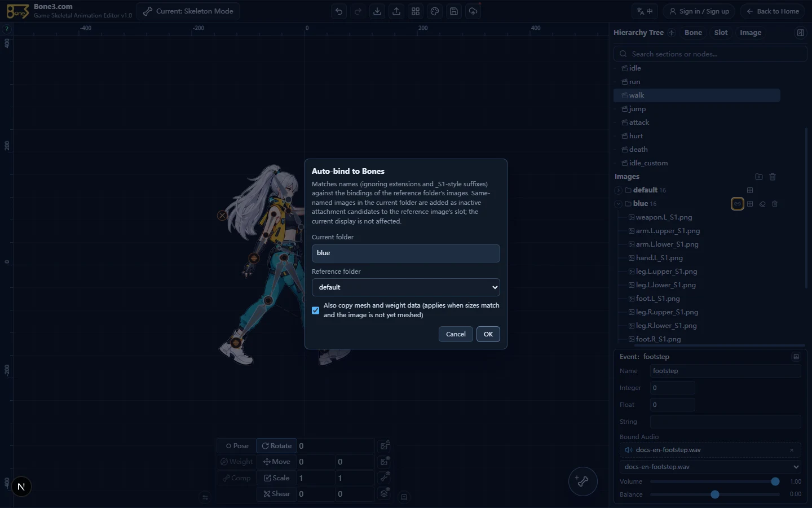Viewport: 812px width, 508px height.
Task: Delete the blue folder with its trash icon
Action: pos(775,204)
